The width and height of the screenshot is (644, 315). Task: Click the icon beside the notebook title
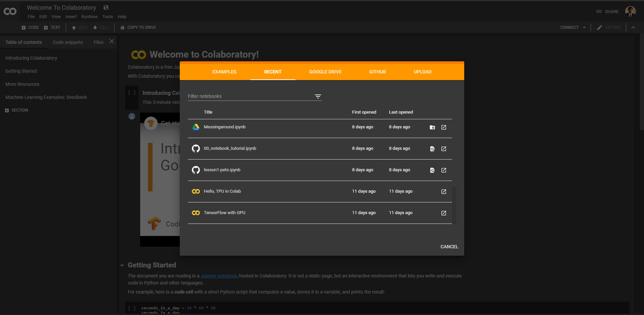point(106,7)
